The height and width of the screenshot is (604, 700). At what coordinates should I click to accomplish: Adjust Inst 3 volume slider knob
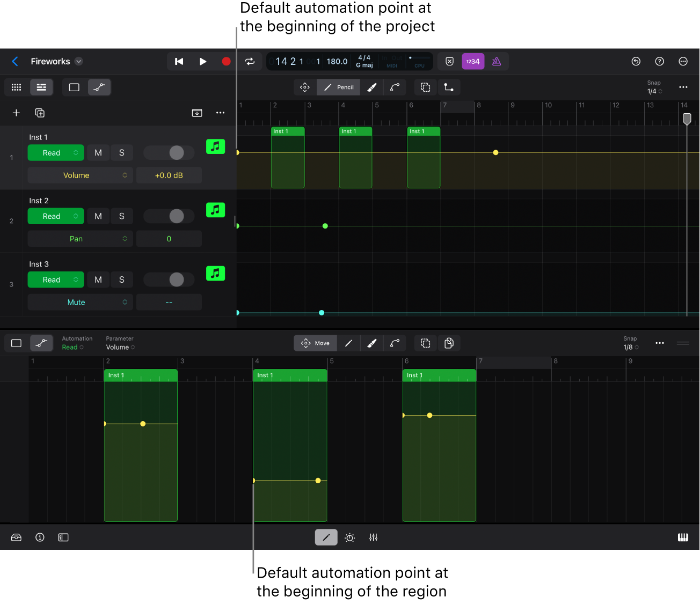[177, 279]
